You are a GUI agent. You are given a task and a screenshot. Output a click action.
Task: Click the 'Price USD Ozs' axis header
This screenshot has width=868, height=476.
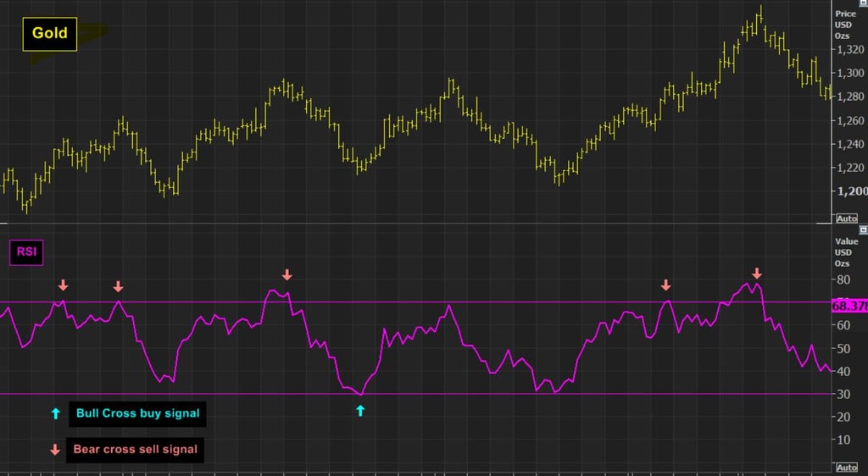845,25
